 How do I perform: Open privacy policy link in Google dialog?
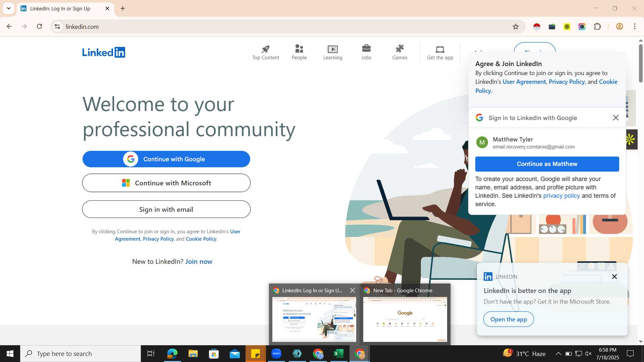(561, 196)
